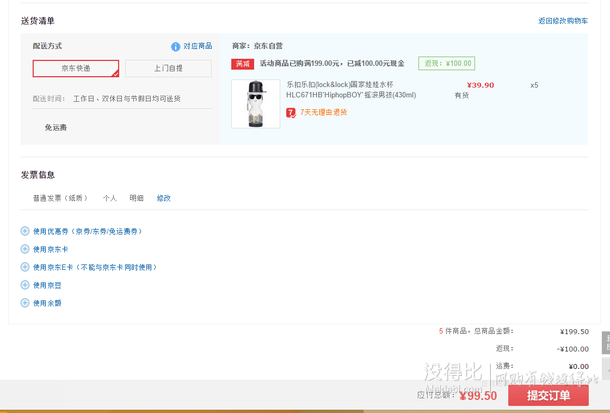Submit order with 提交订单 button

(x=548, y=396)
